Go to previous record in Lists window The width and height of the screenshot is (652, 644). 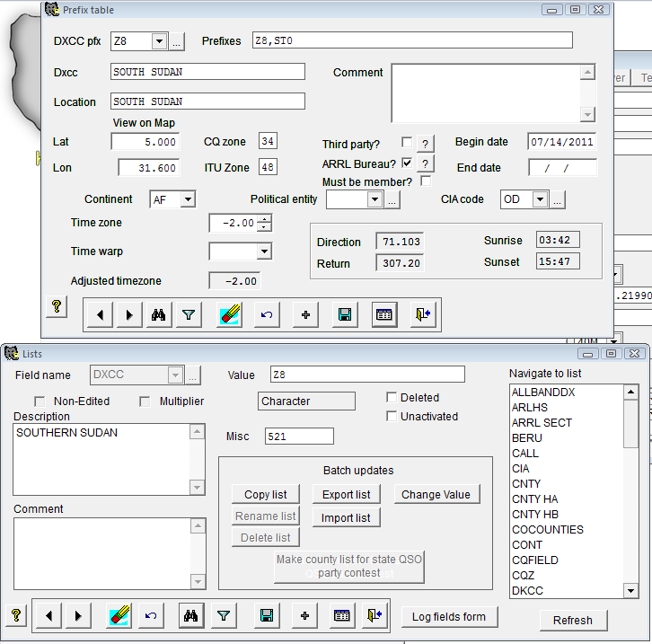(49, 616)
